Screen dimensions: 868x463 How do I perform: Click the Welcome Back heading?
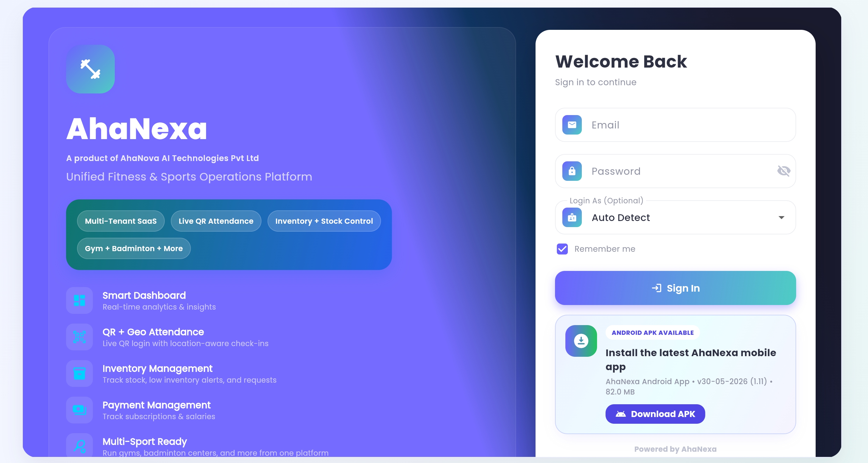point(621,62)
